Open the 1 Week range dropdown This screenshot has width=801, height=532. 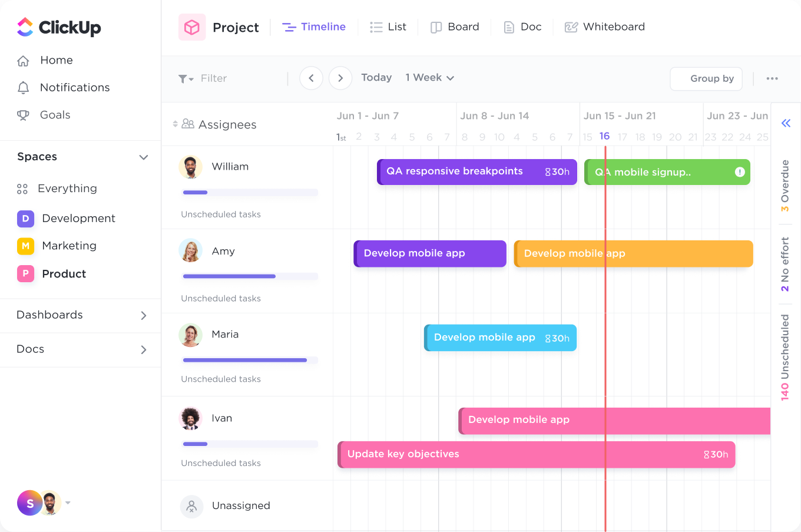tap(430, 78)
